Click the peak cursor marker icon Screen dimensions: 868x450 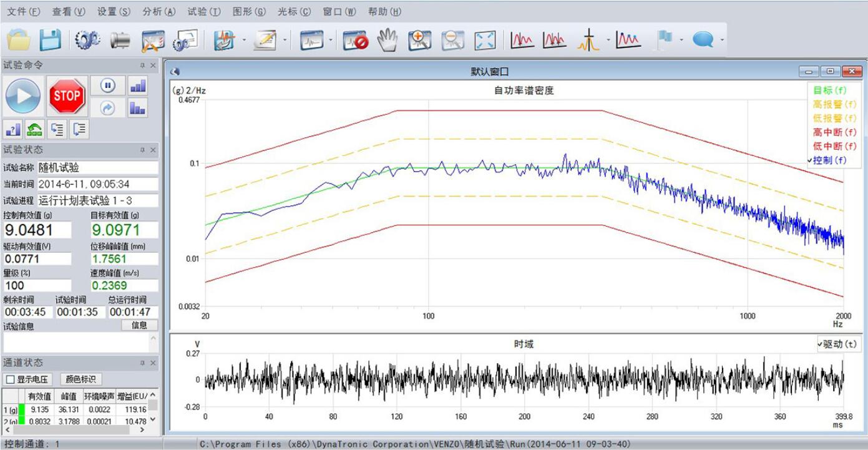point(588,40)
